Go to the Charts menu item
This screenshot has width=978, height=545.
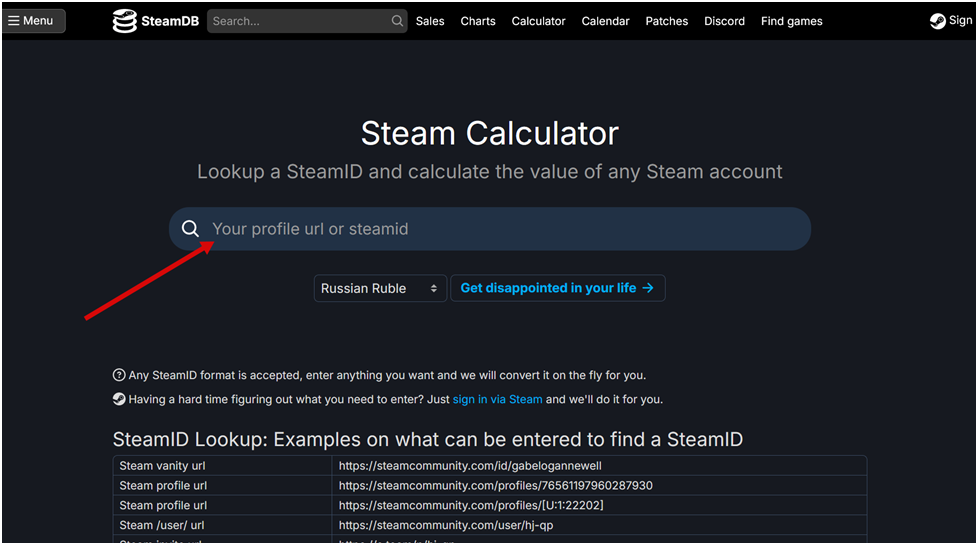pyautogui.click(x=478, y=21)
